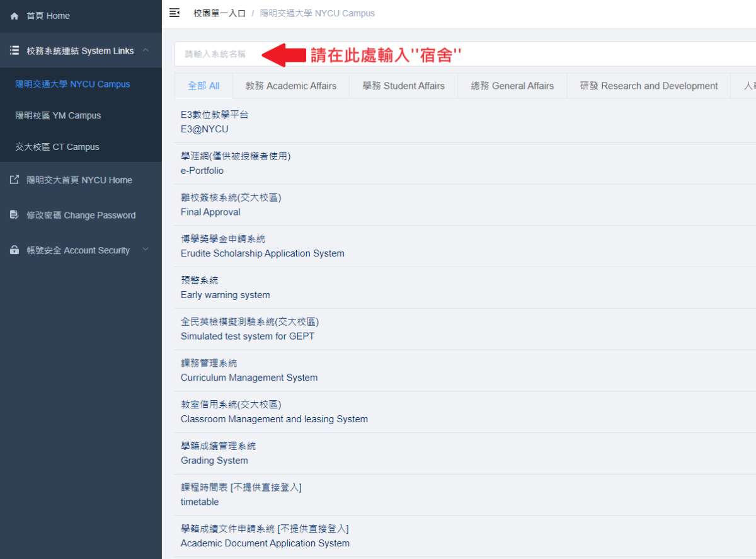Switch to Student Affairs tab
The image size is (756, 559).
[x=403, y=86]
